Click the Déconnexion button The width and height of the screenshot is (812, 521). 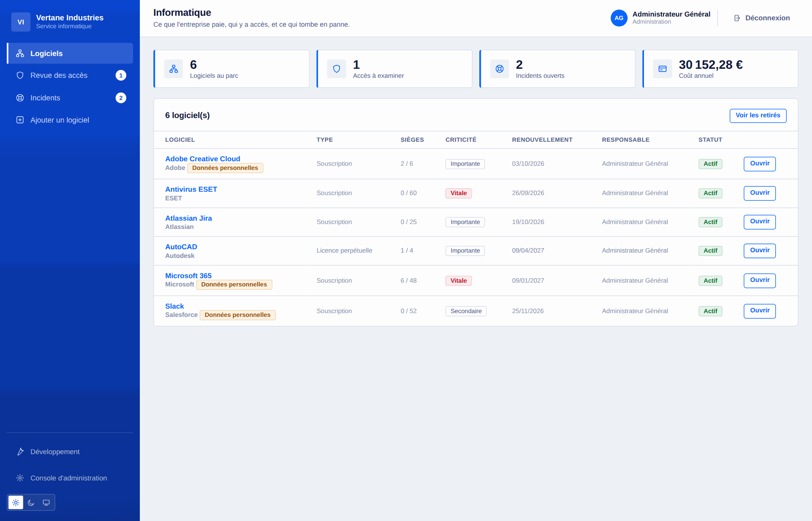(762, 18)
